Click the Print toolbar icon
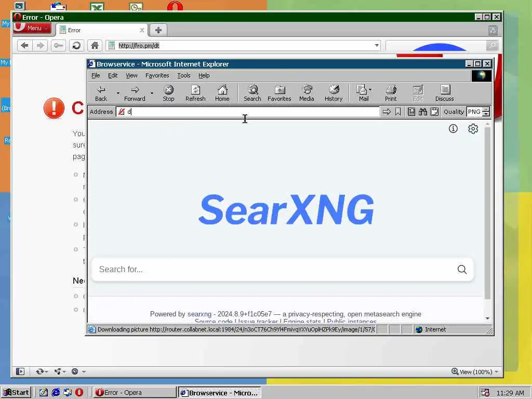The image size is (532, 399). pos(391,94)
